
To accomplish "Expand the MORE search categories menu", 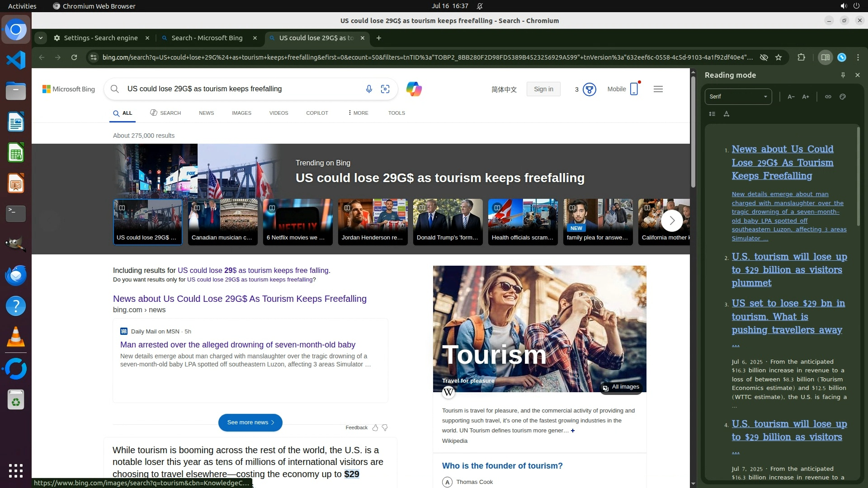I will pos(358,113).
